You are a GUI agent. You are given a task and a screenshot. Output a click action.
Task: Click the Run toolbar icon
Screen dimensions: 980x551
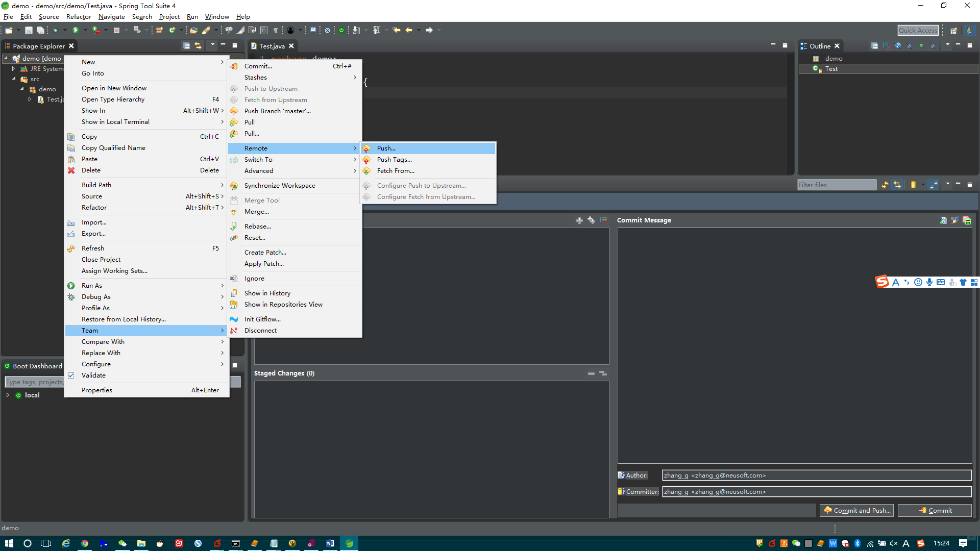[76, 30]
